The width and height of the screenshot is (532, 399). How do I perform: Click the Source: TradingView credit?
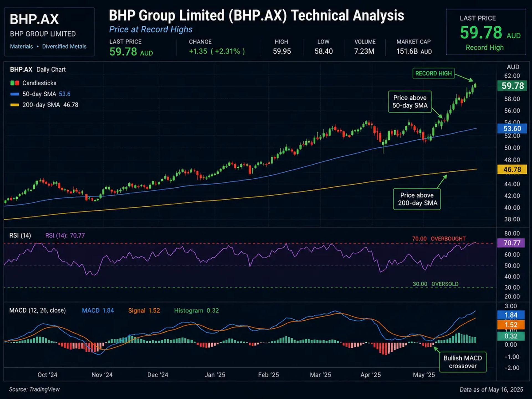[34, 389]
